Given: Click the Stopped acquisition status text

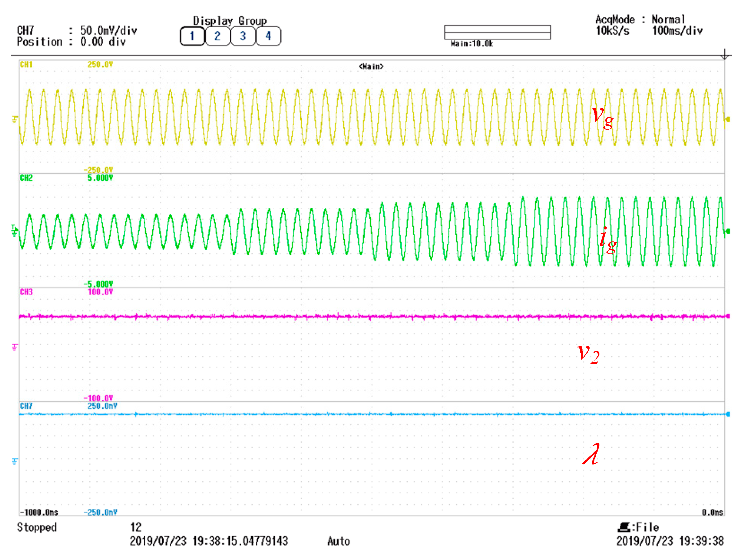Looking at the screenshot, I should coord(37,527).
